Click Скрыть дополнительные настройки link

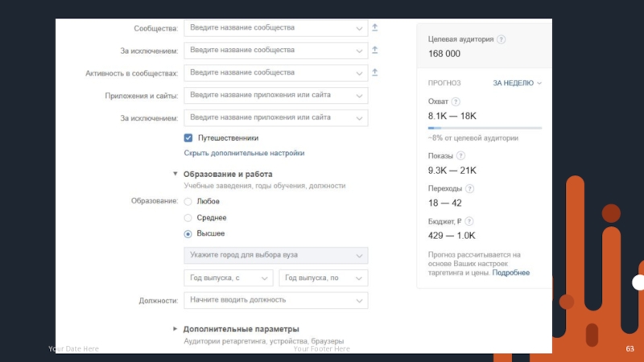tap(244, 153)
